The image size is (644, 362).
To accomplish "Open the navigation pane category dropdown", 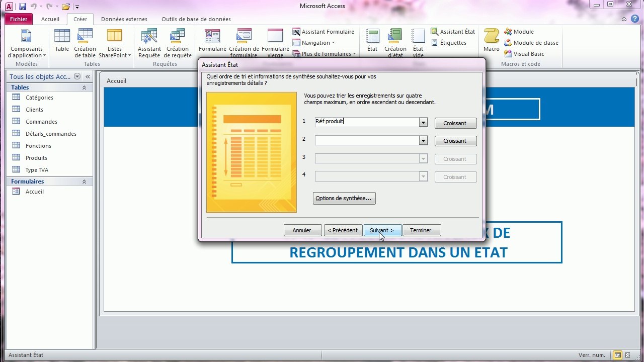I will [77, 76].
